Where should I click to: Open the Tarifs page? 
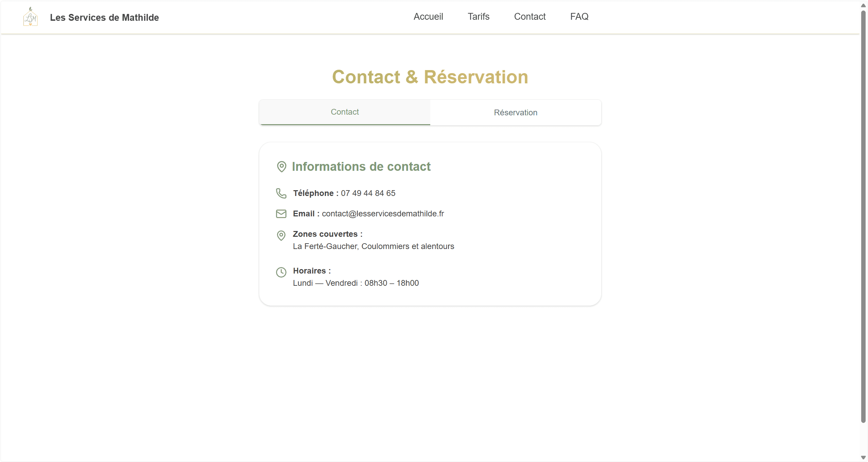point(478,17)
